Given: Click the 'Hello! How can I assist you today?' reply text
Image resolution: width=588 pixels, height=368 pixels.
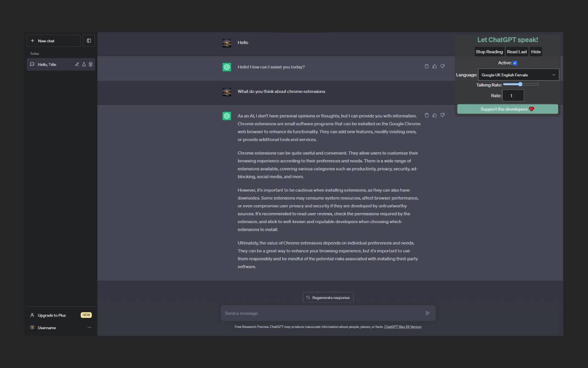Looking at the screenshot, I should (271, 67).
